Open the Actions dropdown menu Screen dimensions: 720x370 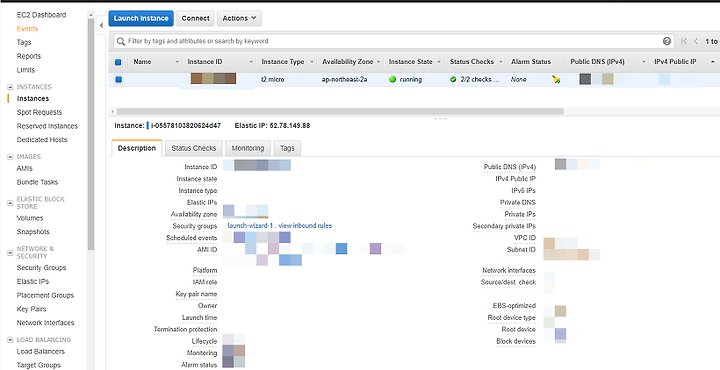pos(239,18)
